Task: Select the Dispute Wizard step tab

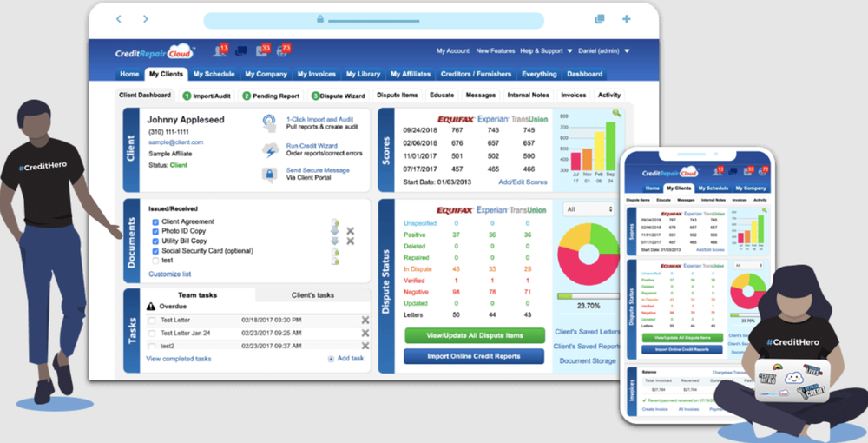Action: (339, 96)
